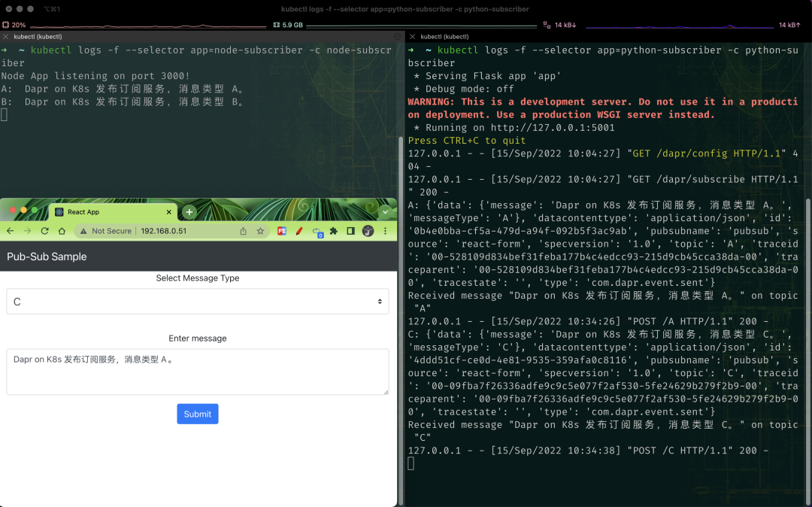Submit the pub-sub message

[197, 414]
